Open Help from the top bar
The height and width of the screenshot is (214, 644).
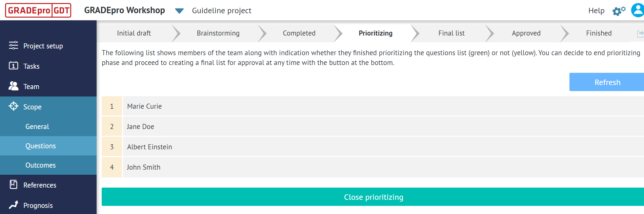596,10
